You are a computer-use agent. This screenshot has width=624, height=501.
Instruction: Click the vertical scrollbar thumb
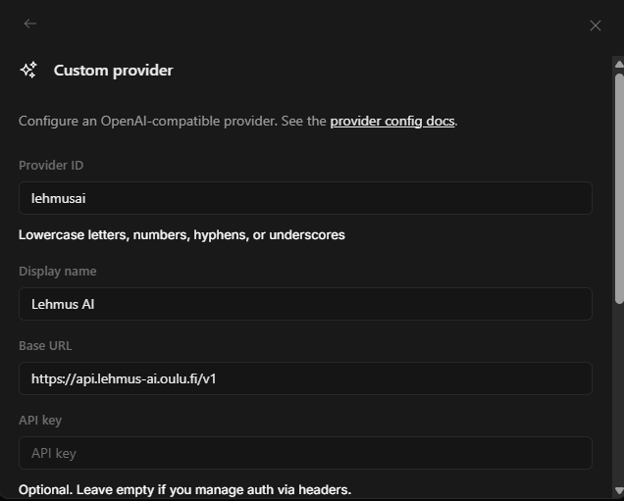point(619,189)
